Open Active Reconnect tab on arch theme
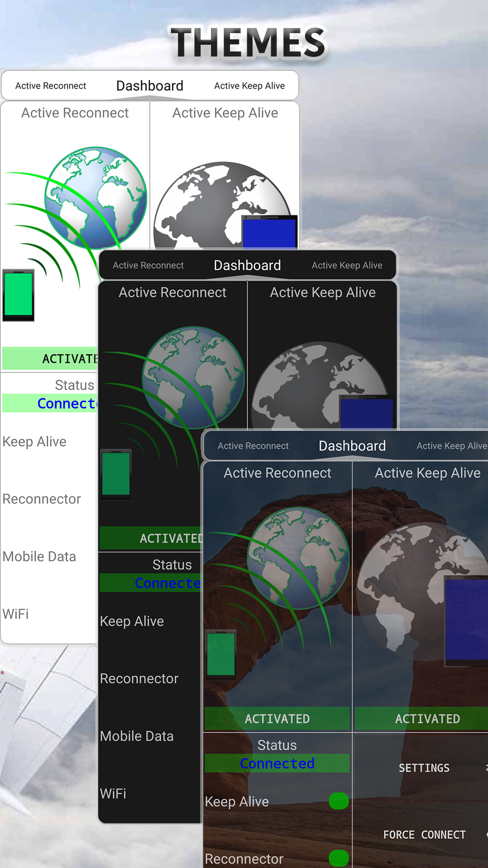This screenshot has height=868, width=488. (253, 446)
